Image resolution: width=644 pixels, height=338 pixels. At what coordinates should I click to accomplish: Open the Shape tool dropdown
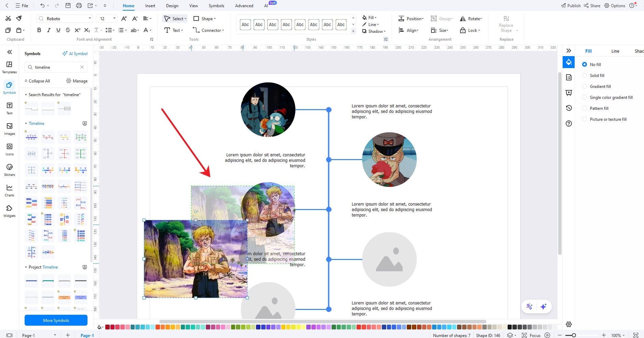(215, 19)
